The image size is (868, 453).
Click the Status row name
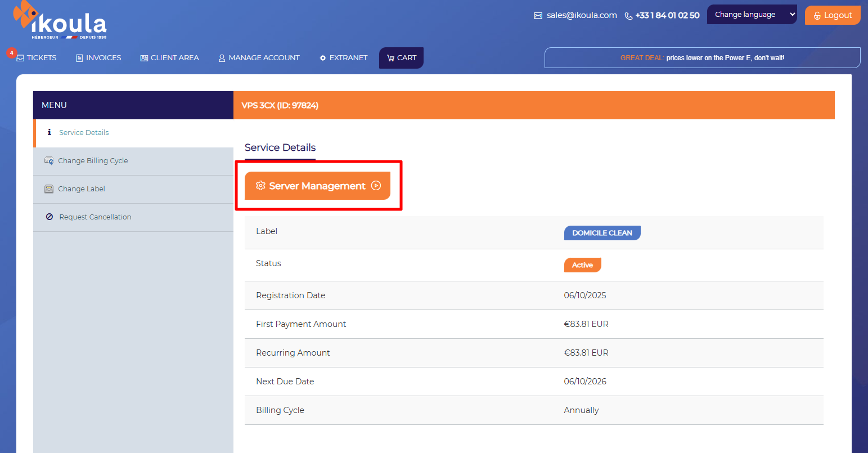pyautogui.click(x=268, y=263)
